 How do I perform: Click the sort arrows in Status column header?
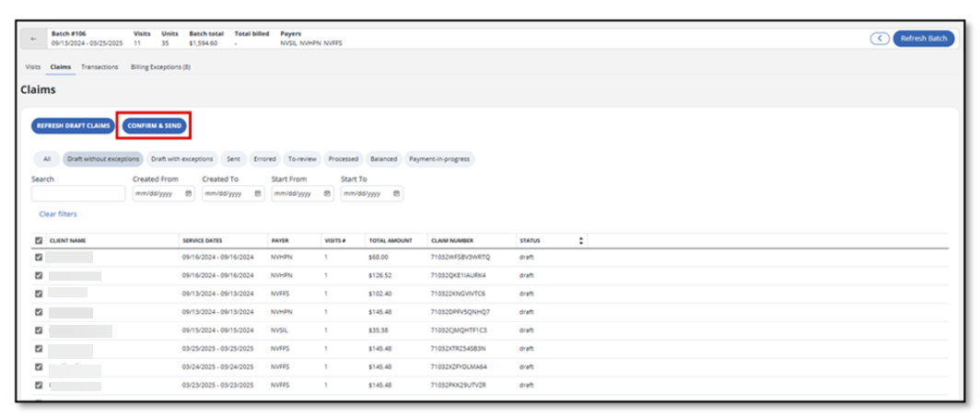tap(581, 241)
